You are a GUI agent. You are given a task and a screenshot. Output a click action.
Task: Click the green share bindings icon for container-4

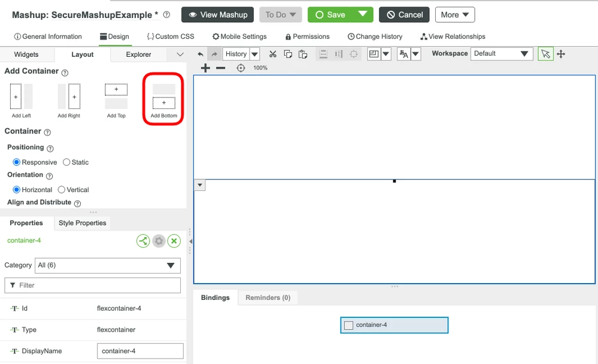(143, 241)
